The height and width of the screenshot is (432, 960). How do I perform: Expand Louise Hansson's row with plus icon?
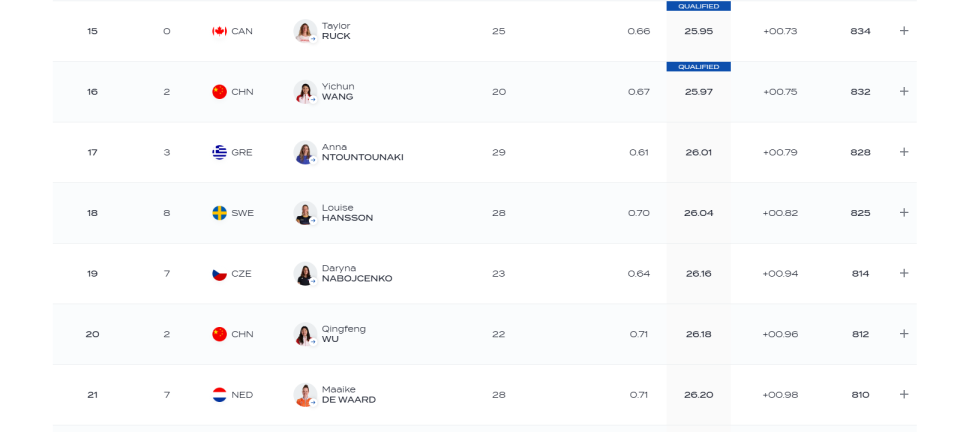904,212
